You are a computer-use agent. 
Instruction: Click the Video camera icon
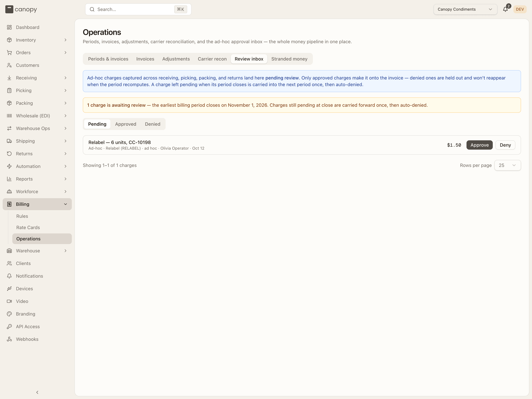coord(9,301)
